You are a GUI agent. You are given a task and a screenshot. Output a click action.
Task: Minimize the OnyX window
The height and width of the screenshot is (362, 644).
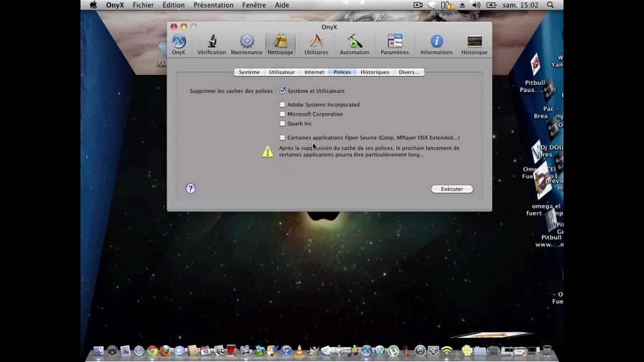pos(184,27)
